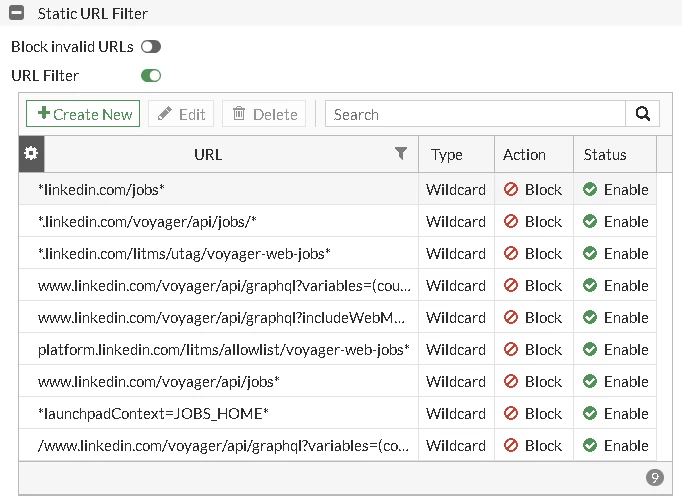Viewport: 682px width, 499px height.
Task: Click the entry count badge showing 9
Action: coord(655,477)
